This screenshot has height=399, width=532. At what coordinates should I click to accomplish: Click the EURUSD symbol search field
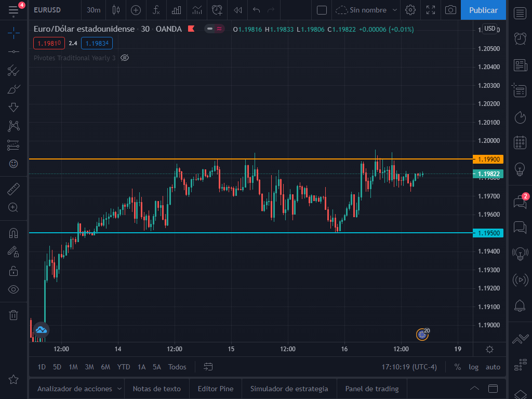coord(47,10)
